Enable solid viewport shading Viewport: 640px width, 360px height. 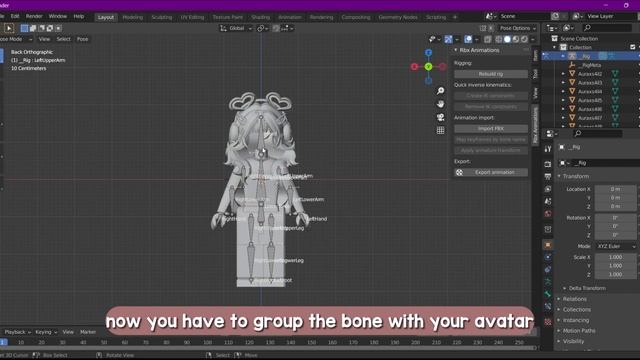click(507, 39)
